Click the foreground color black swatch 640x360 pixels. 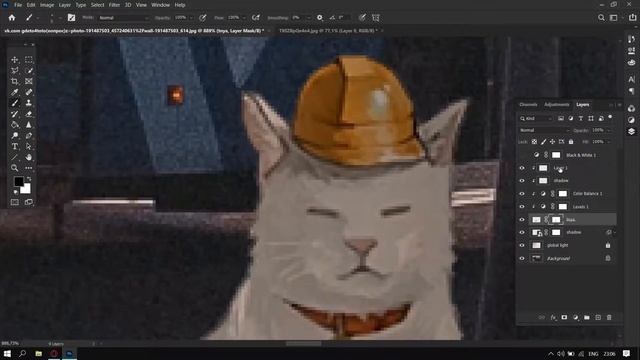click(18, 181)
